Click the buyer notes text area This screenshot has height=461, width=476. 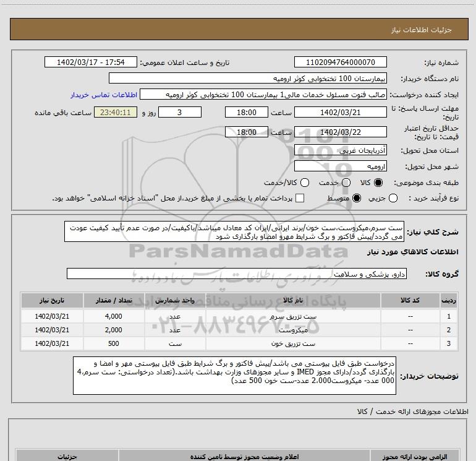pos(234,376)
